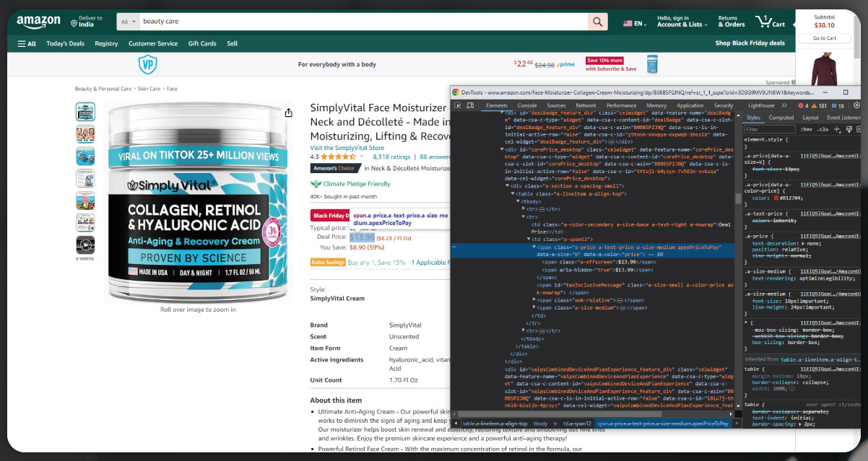This screenshot has height=461, width=868.
Task: Switch to the Memory tab
Action: tap(656, 105)
